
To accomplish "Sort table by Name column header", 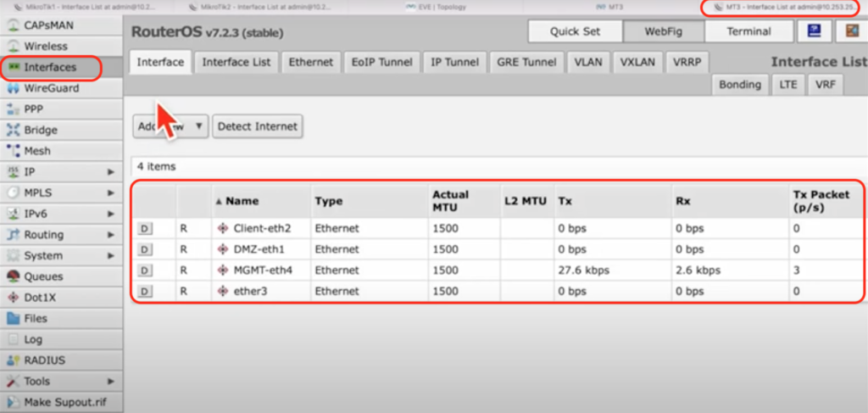I will (242, 201).
